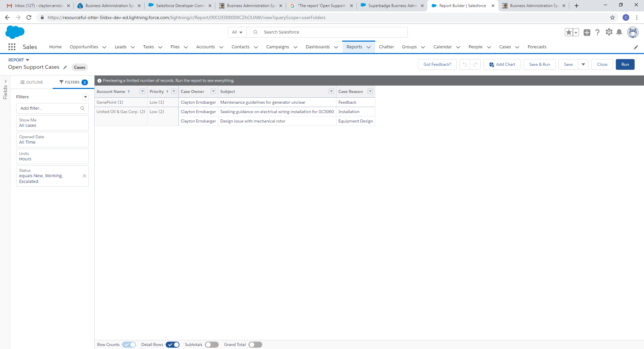Select the 'Design issue with mechanical rotor' cell
The image size is (644, 349).
(x=277, y=121)
